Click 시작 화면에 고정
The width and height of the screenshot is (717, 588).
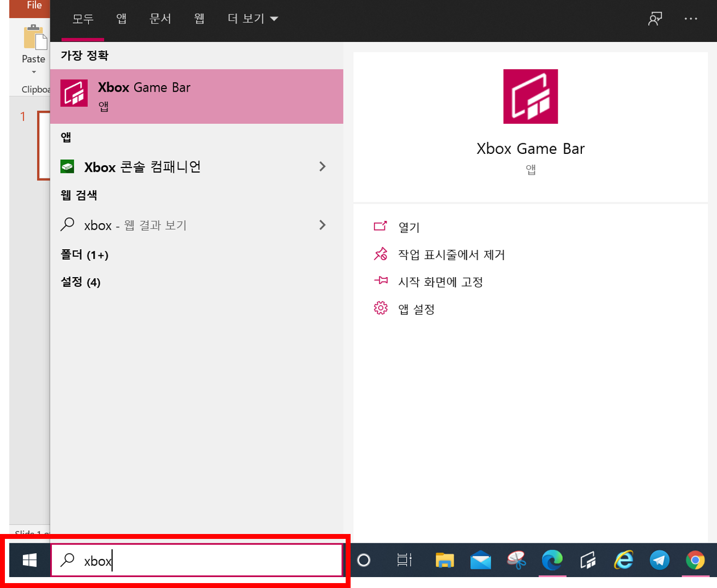tap(441, 282)
